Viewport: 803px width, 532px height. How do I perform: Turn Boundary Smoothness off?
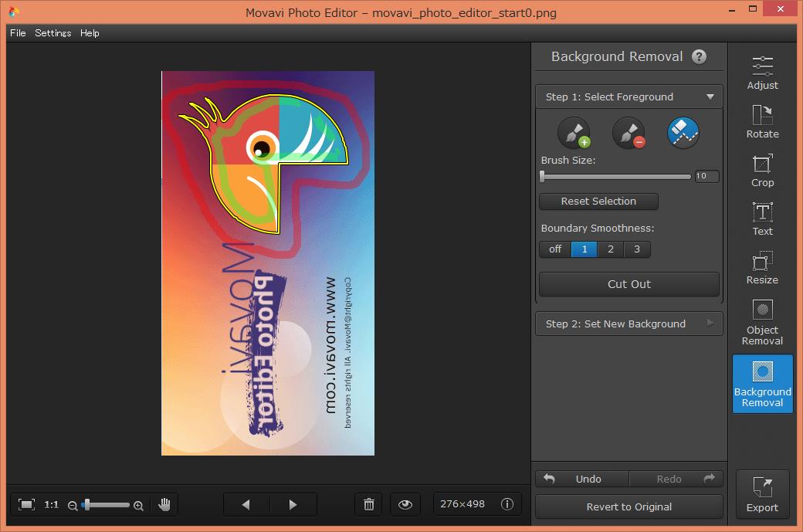[555, 249]
